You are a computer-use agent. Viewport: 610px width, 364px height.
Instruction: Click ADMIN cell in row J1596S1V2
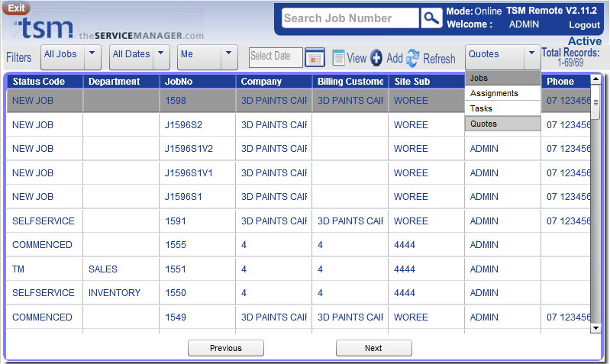pyautogui.click(x=502, y=149)
